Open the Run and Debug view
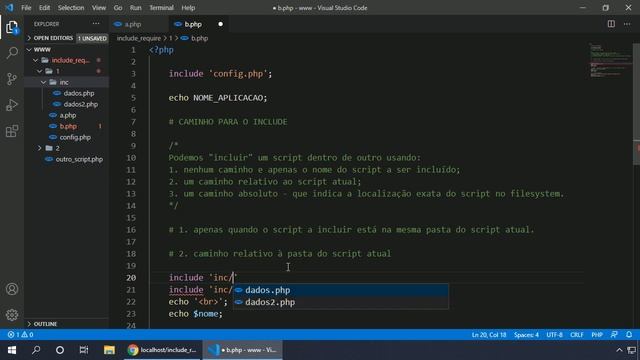Screen dimensions: 640x360 click(x=12, y=105)
